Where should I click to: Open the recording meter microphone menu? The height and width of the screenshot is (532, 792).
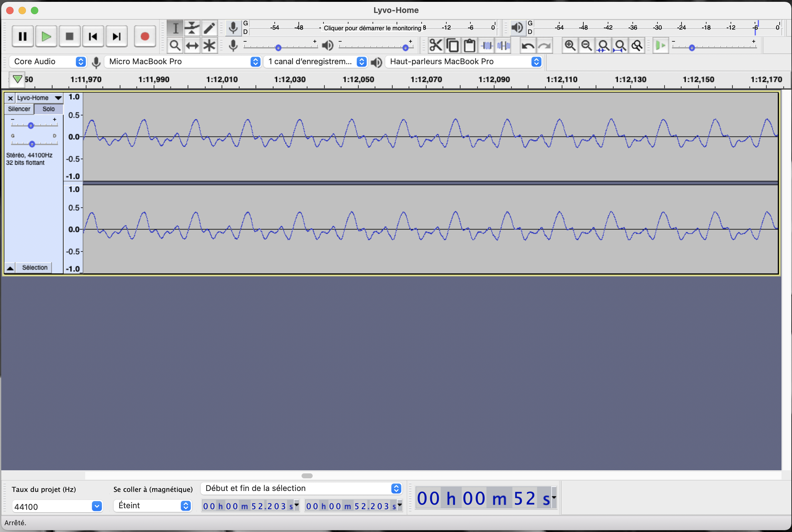coord(233,28)
